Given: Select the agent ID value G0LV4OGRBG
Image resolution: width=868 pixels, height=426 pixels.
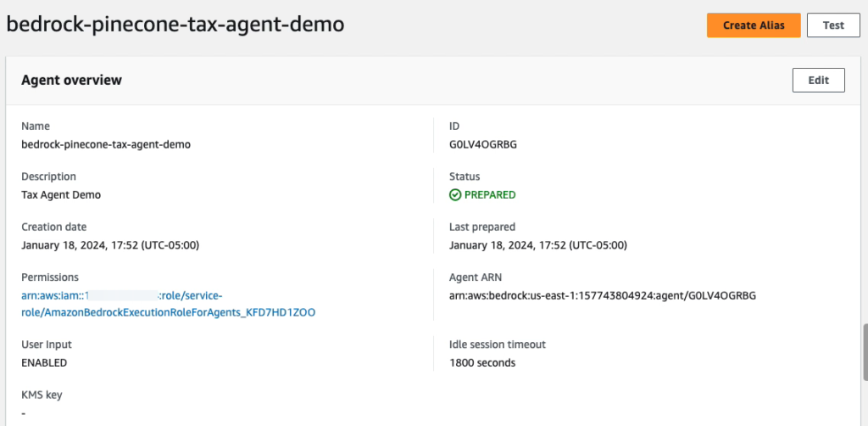Looking at the screenshot, I should 483,145.
